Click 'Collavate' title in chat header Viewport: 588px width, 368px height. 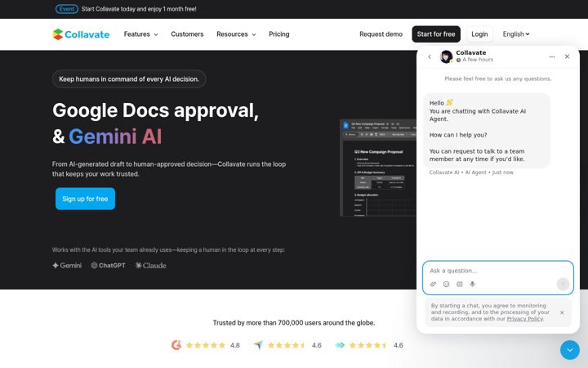pyautogui.click(x=471, y=52)
